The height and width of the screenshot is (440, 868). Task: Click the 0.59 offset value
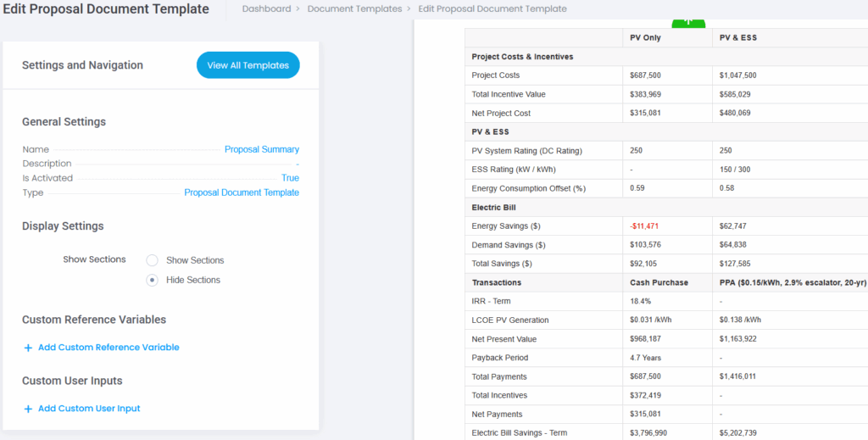click(637, 188)
